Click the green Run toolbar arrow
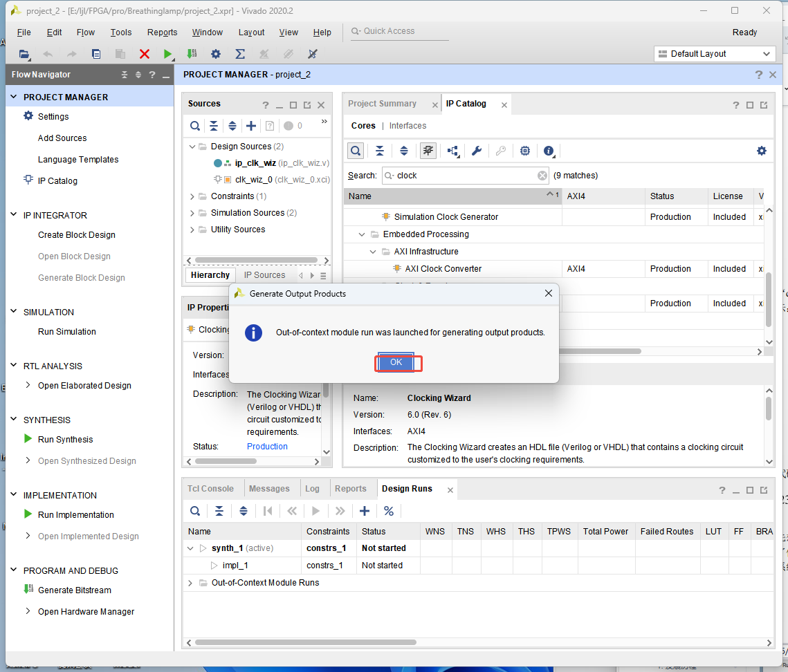The image size is (788, 672). pyautogui.click(x=168, y=54)
